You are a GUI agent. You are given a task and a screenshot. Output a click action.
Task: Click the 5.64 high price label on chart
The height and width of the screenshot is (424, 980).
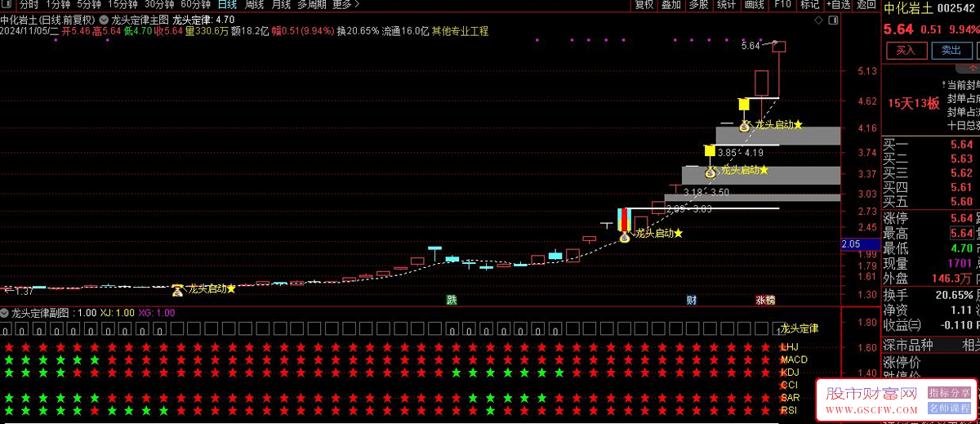pyautogui.click(x=751, y=46)
